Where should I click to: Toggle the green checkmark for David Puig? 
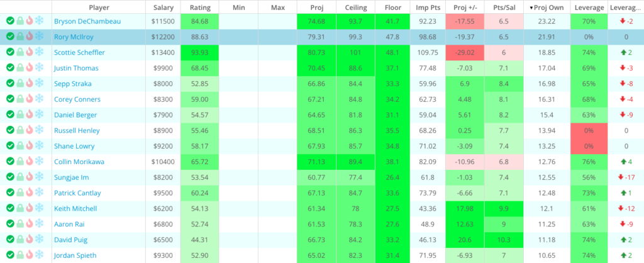point(10,240)
